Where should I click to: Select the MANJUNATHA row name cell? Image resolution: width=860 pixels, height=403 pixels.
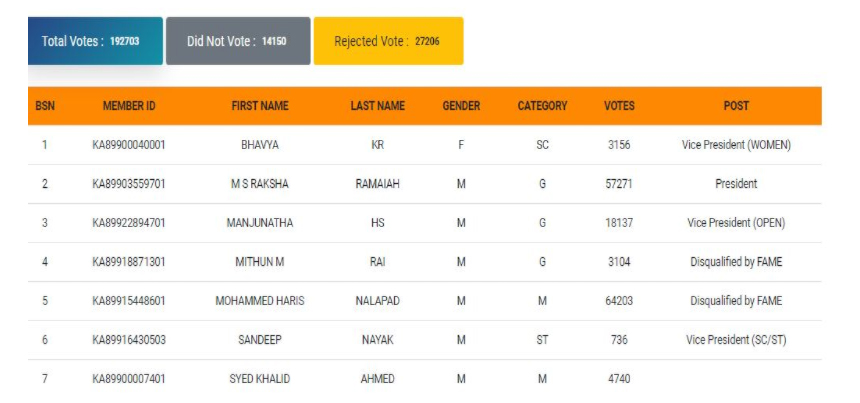[260, 223]
